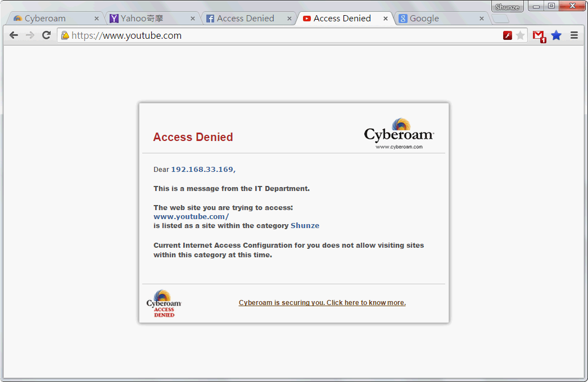This screenshot has height=382, width=588.
Task: Close the Yahoo奇摩 tab
Action: 193,19
